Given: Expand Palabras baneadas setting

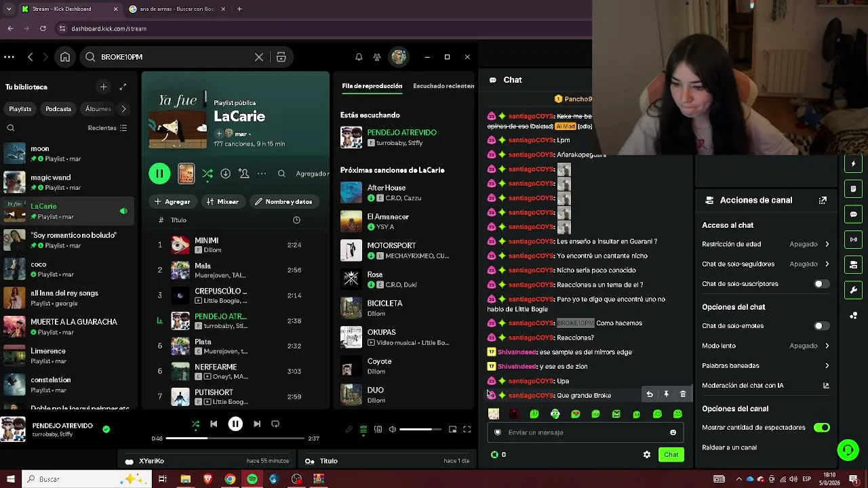Looking at the screenshot, I should tap(766, 366).
